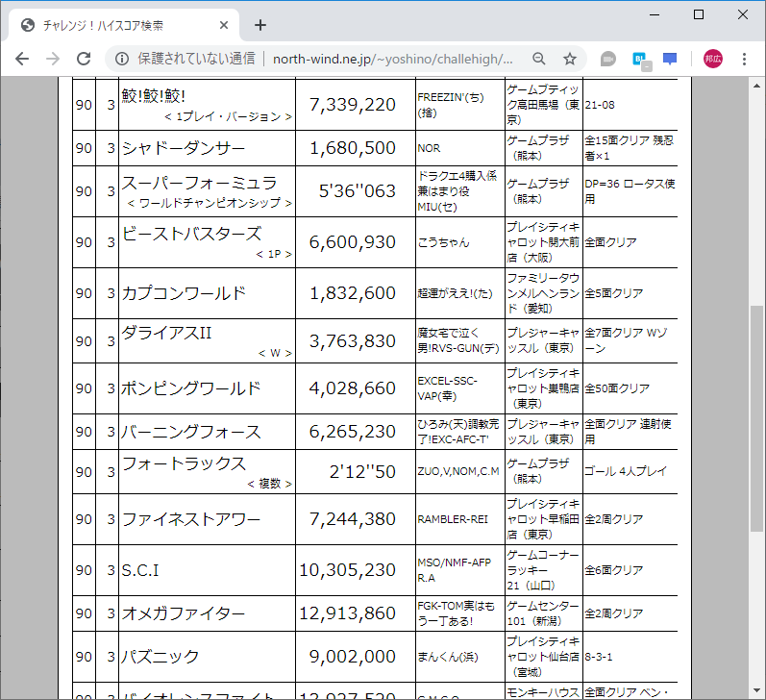Image resolution: width=766 pixels, height=700 pixels.
Task: Click the remark 8-3-1
Action: (x=599, y=657)
